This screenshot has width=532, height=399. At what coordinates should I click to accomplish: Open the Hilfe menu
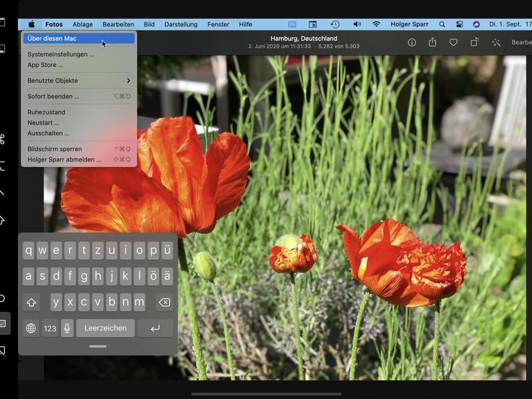pos(245,24)
